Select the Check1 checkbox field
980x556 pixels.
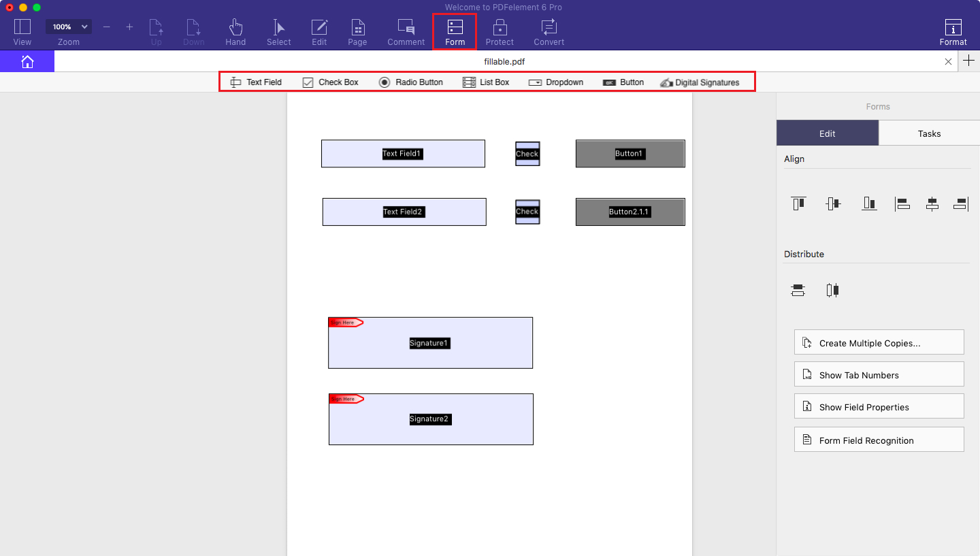[x=527, y=153]
